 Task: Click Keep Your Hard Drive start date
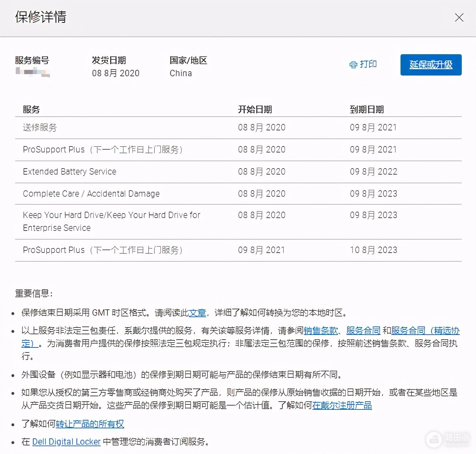262,215
